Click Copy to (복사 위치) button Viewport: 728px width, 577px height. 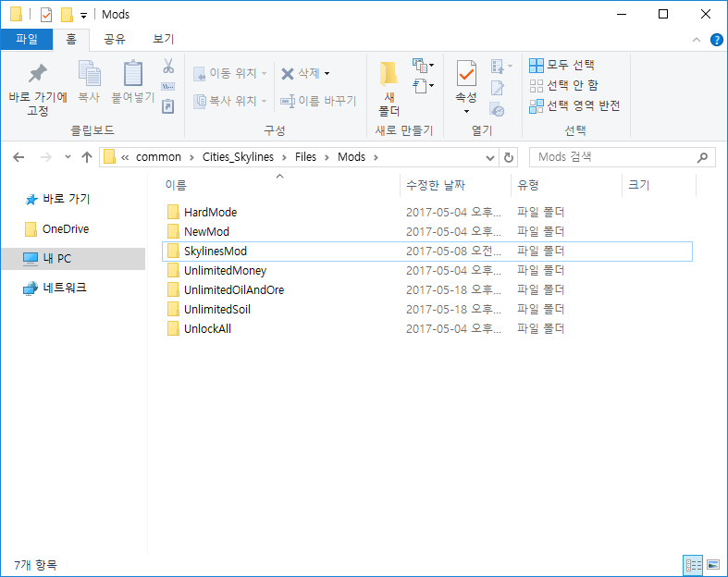click(229, 101)
